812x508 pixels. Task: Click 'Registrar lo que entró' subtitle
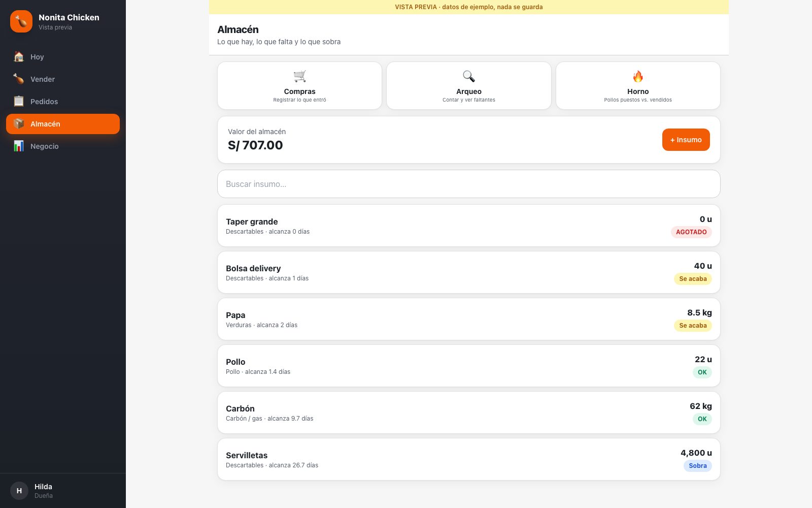click(299, 100)
